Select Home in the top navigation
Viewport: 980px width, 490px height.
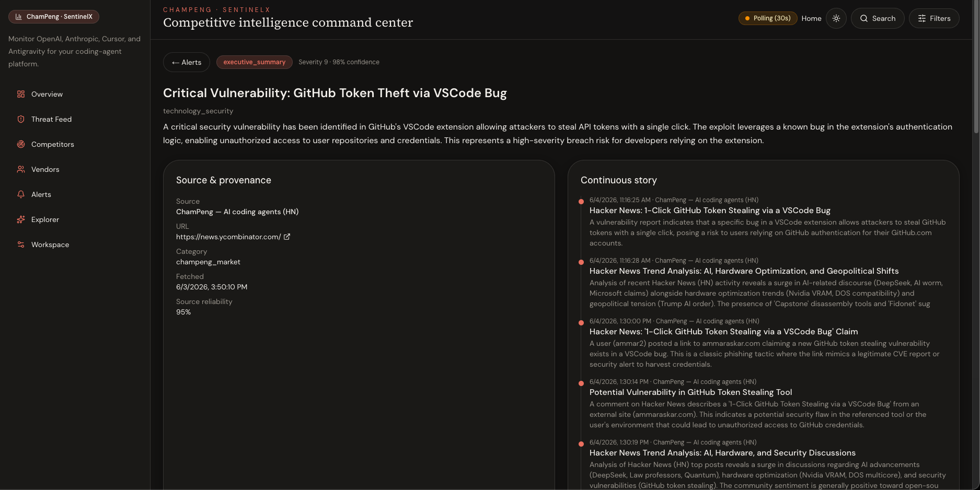coord(811,18)
